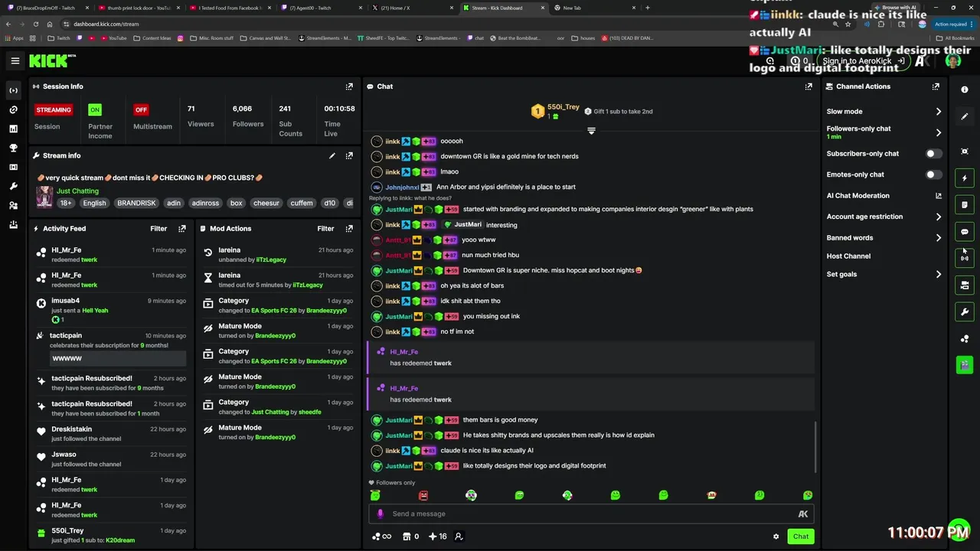Image resolution: width=980 pixels, height=551 pixels.
Task: Open AI Chat Moderation external link icon
Action: click(939, 196)
